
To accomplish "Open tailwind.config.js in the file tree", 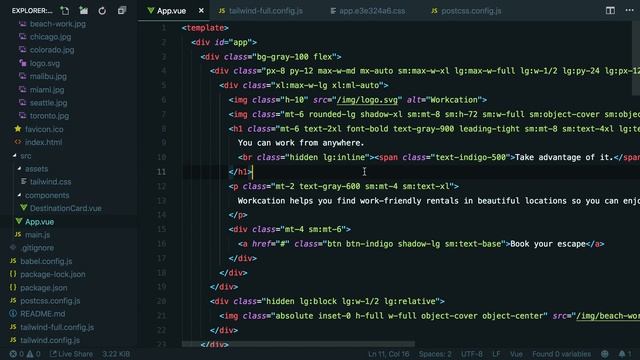I will point(50,340).
